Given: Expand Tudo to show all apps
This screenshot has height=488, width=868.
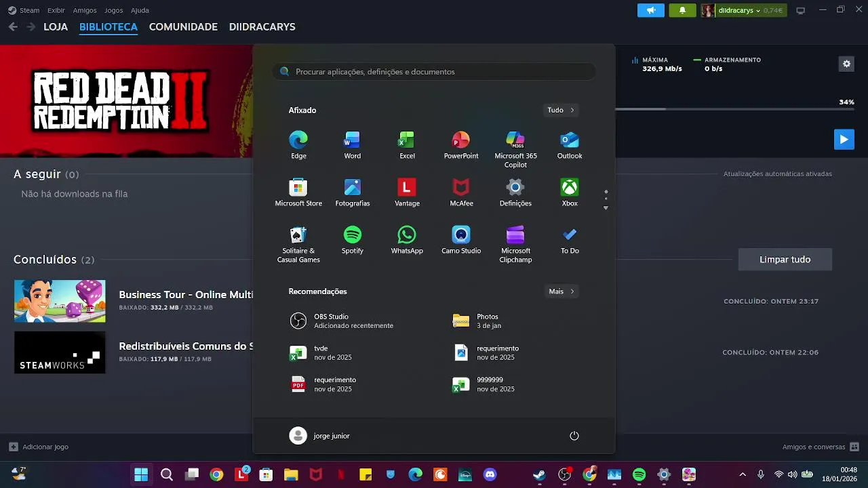Looking at the screenshot, I should click(x=561, y=110).
